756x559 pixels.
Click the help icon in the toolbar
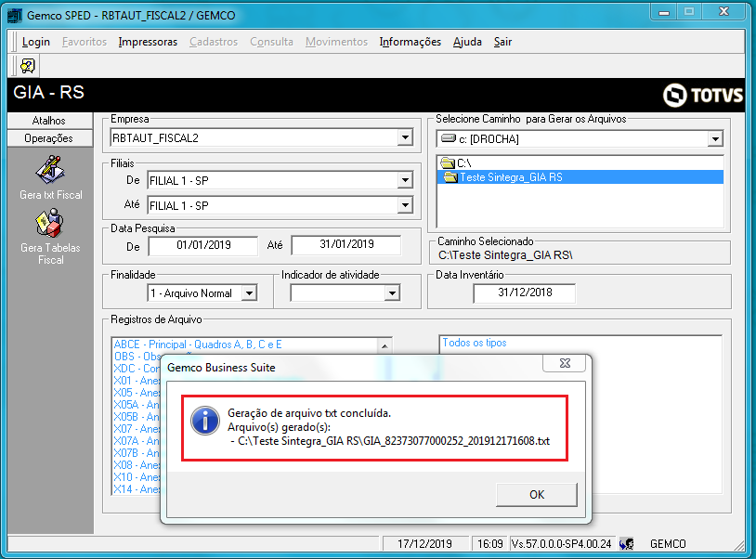coord(28,66)
